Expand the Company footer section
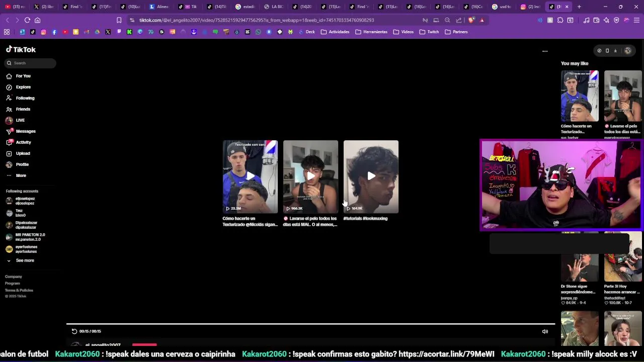The height and width of the screenshot is (362, 644). (14, 277)
